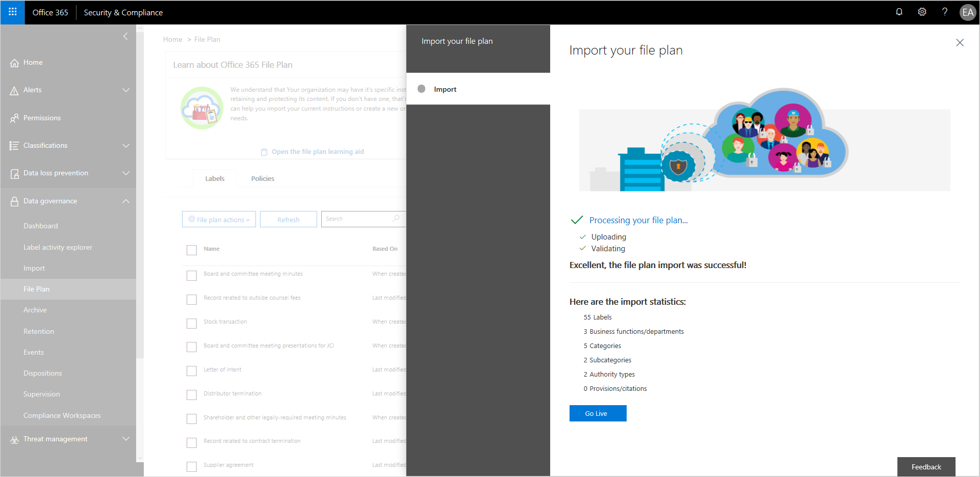Open the settings gear
The image size is (980, 477).
[922, 12]
